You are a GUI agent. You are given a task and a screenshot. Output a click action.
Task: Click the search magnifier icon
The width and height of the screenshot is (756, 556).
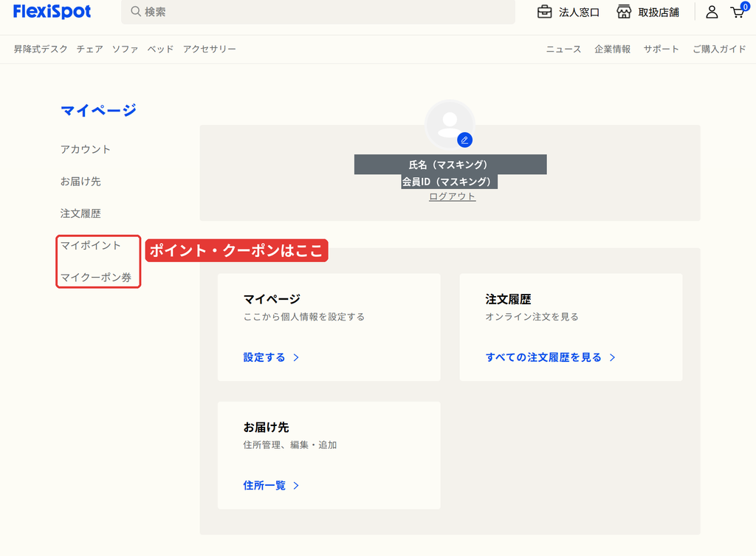136,12
